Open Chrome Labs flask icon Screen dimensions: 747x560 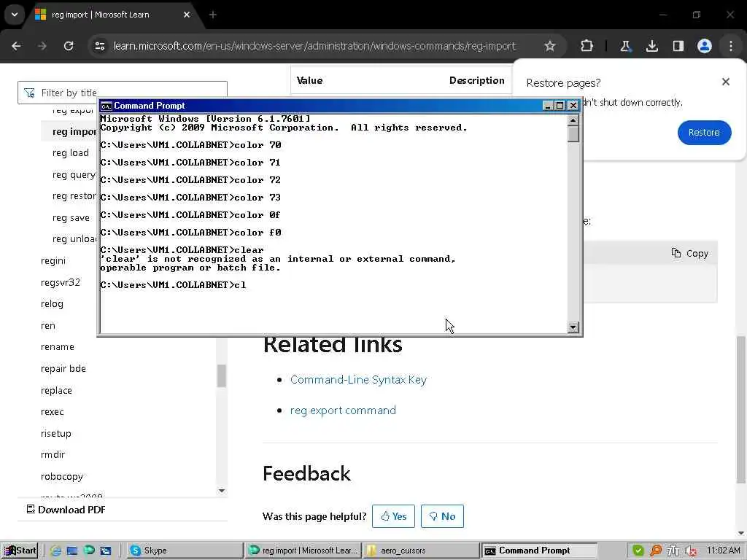click(x=625, y=46)
